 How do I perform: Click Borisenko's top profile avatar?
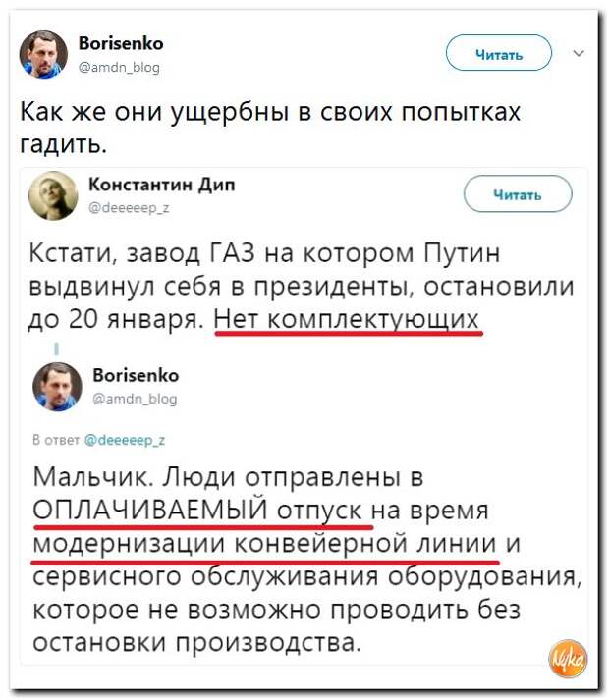pyautogui.click(x=43, y=54)
